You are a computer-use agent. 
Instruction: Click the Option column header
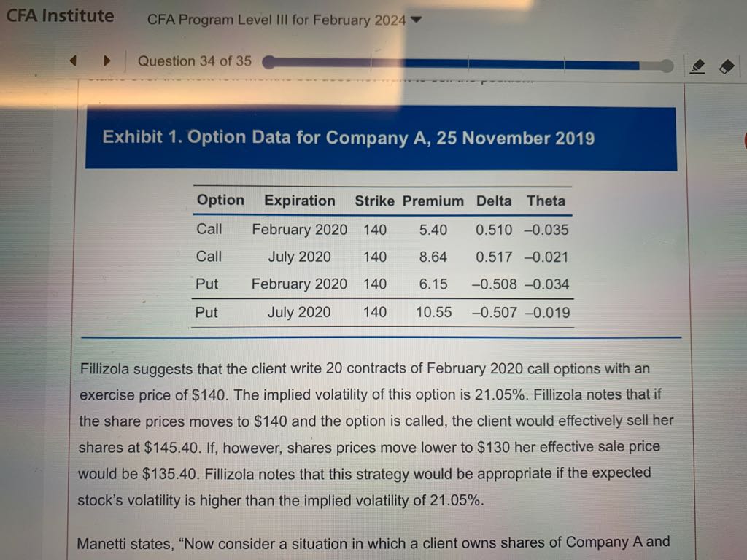pyautogui.click(x=220, y=201)
